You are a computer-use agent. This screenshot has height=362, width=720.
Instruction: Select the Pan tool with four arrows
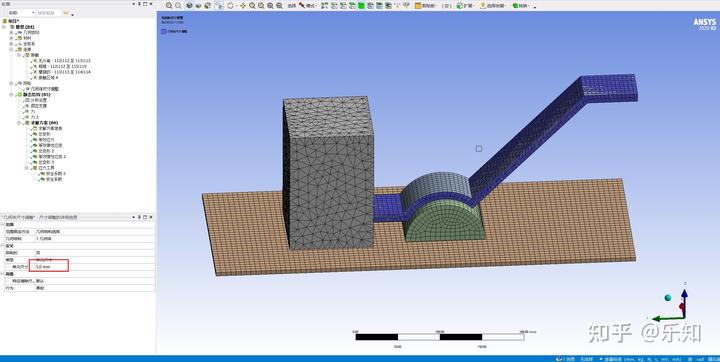243,6
